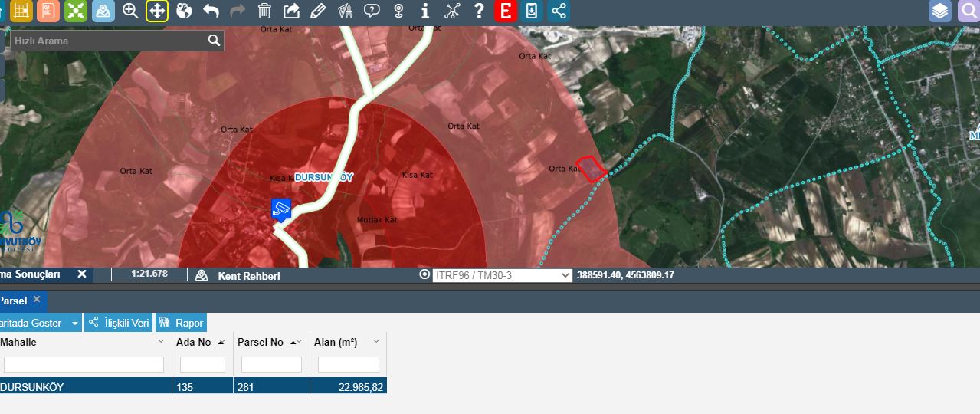This screenshot has height=414, width=980.
Task: Open the Mahalle column menu chevron
Action: [161, 342]
